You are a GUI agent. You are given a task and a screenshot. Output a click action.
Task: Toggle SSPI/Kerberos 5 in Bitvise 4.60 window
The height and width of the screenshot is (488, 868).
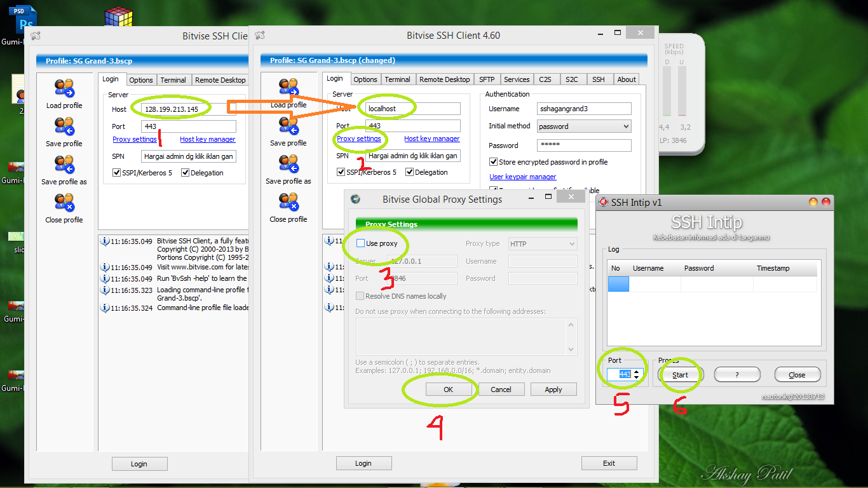(341, 172)
